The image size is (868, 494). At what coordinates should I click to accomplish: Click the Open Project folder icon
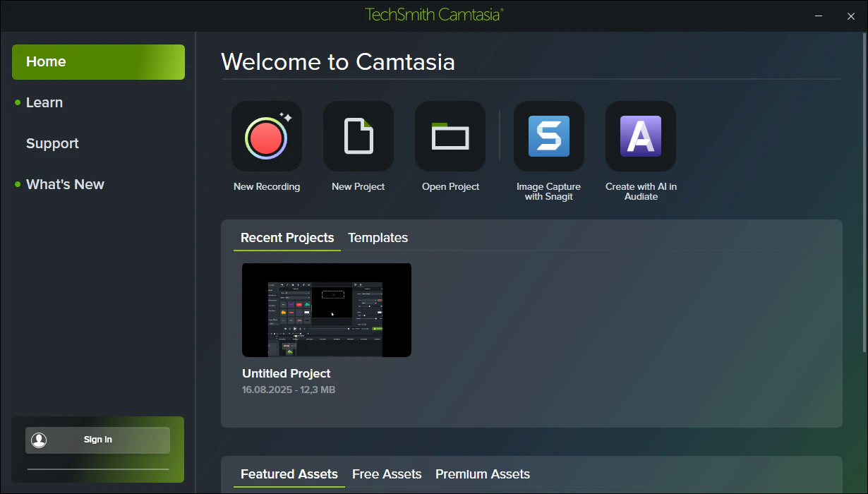[450, 136]
